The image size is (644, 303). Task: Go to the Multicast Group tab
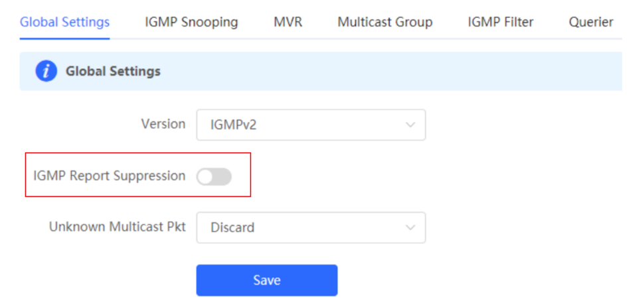pos(385,22)
